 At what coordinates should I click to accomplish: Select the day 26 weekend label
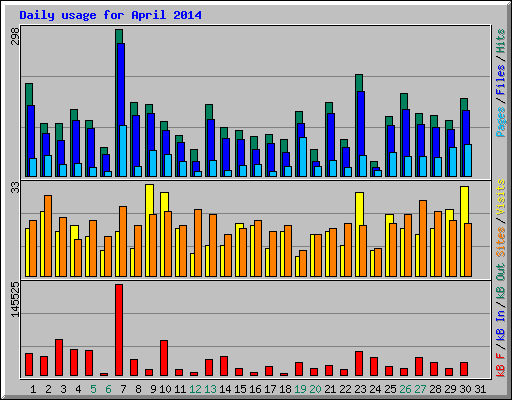(405, 389)
